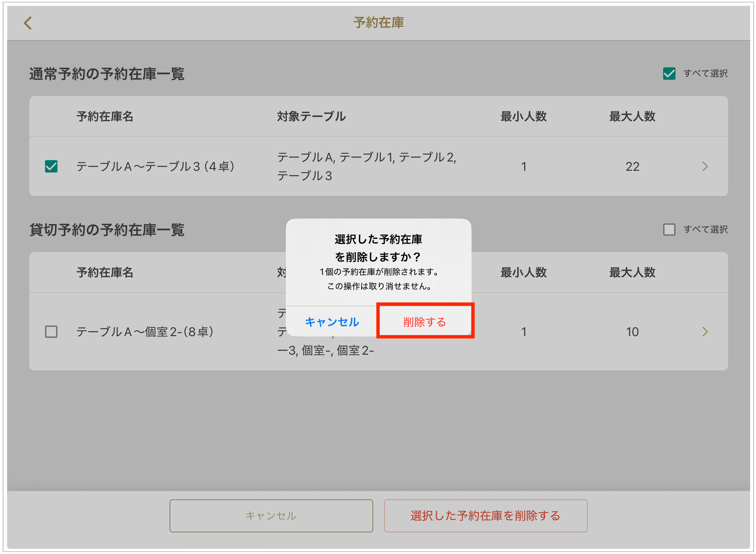Screen dimensions: 756x554
Task: Open details chevron for テーブルA〜テーブル3 row
Action: click(x=705, y=167)
